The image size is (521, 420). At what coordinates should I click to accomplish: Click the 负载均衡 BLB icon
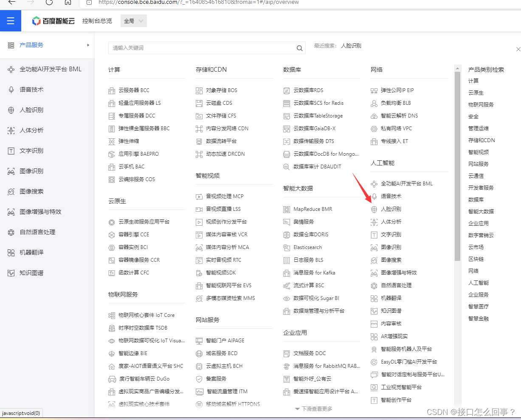[374, 103]
